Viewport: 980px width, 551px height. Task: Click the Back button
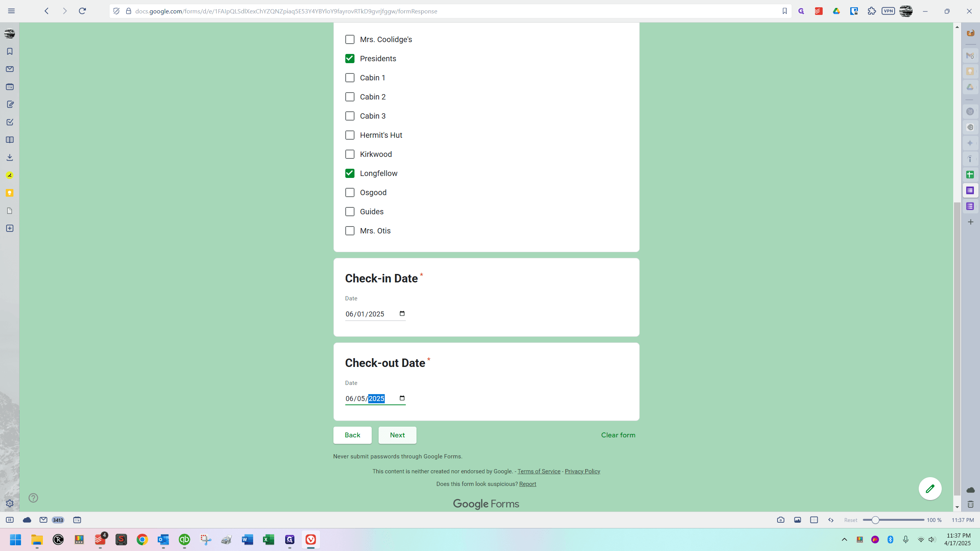pyautogui.click(x=352, y=435)
